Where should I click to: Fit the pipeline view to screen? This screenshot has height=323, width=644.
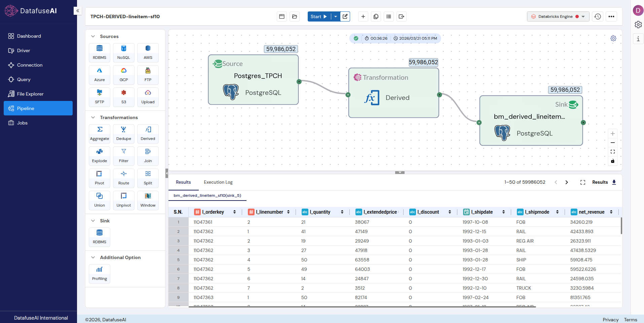tap(613, 152)
